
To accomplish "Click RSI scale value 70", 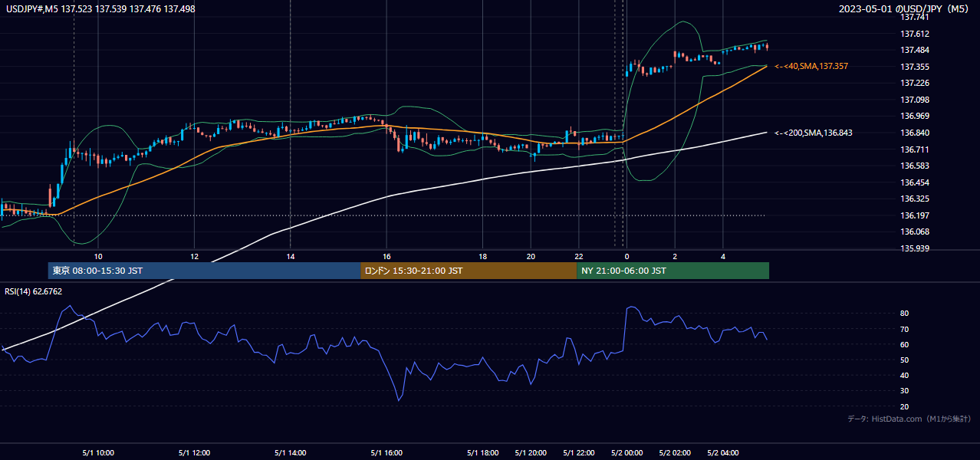I will click(905, 329).
